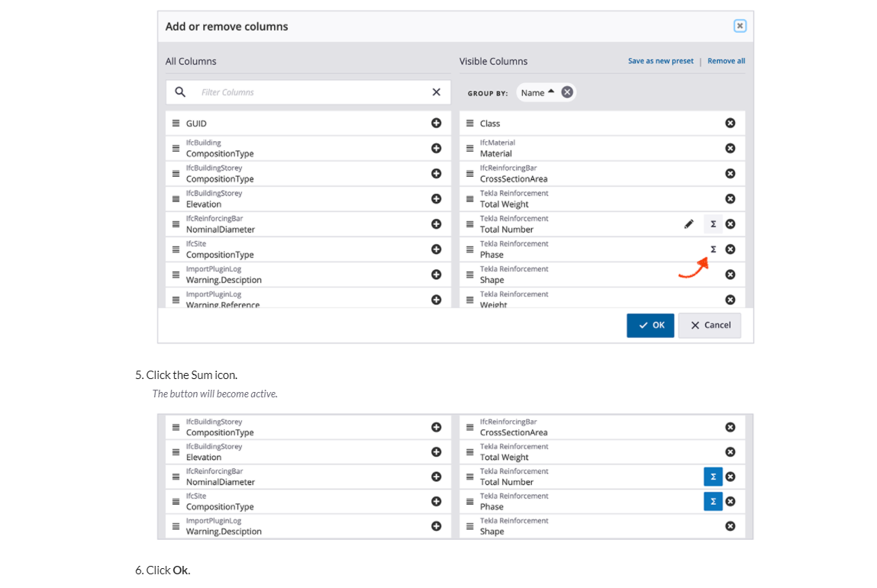Click the pencil edit icon for Total Number
The height and width of the screenshot is (588, 877).
(689, 223)
